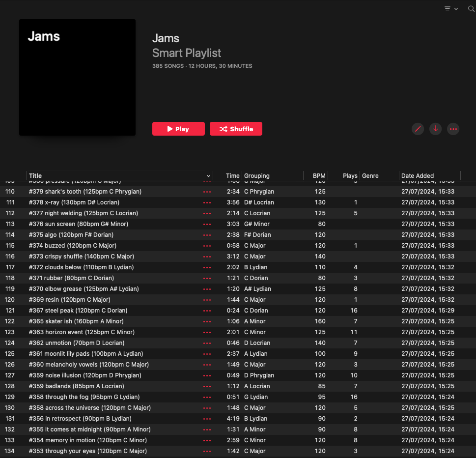Open the search icon top right
Screen dimensions: 476x458
470,8
